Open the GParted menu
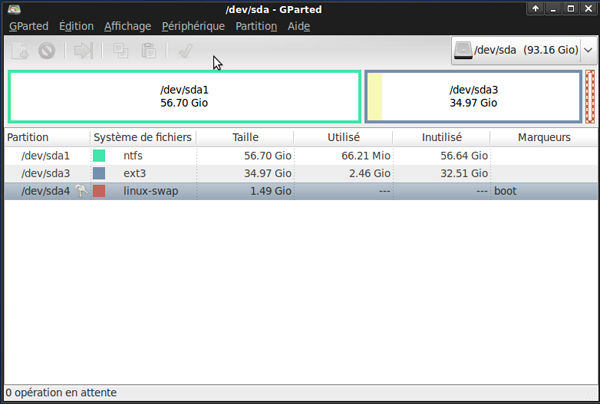The image size is (600, 404). (x=29, y=26)
